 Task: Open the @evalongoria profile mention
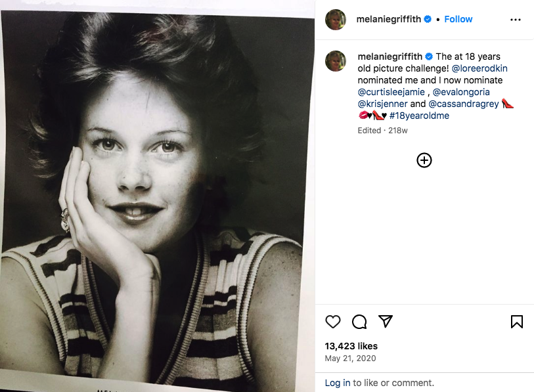[x=460, y=92]
